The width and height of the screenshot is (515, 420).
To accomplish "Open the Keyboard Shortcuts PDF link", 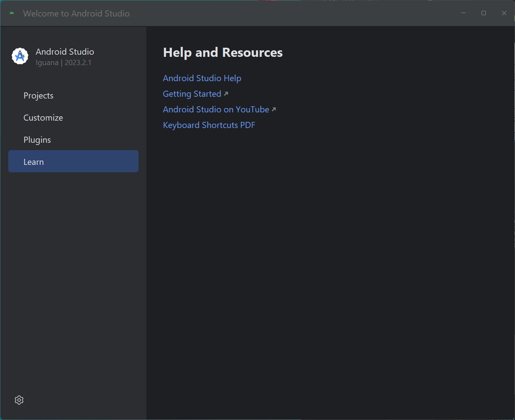I will pyautogui.click(x=209, y=125).
